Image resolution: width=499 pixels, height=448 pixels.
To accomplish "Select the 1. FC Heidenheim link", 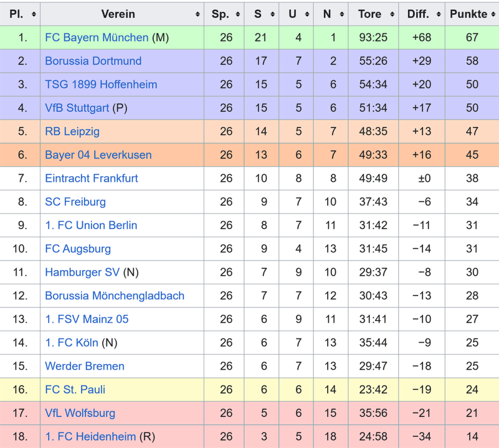I will (x=90, y=437).
